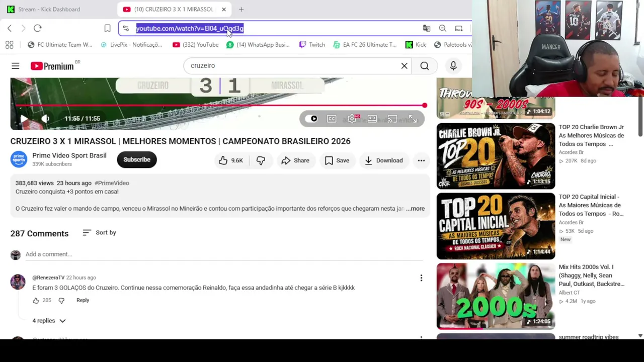
Task: Open Mix Hits 2000s Vol. I thumbnail
Action: 496,296
